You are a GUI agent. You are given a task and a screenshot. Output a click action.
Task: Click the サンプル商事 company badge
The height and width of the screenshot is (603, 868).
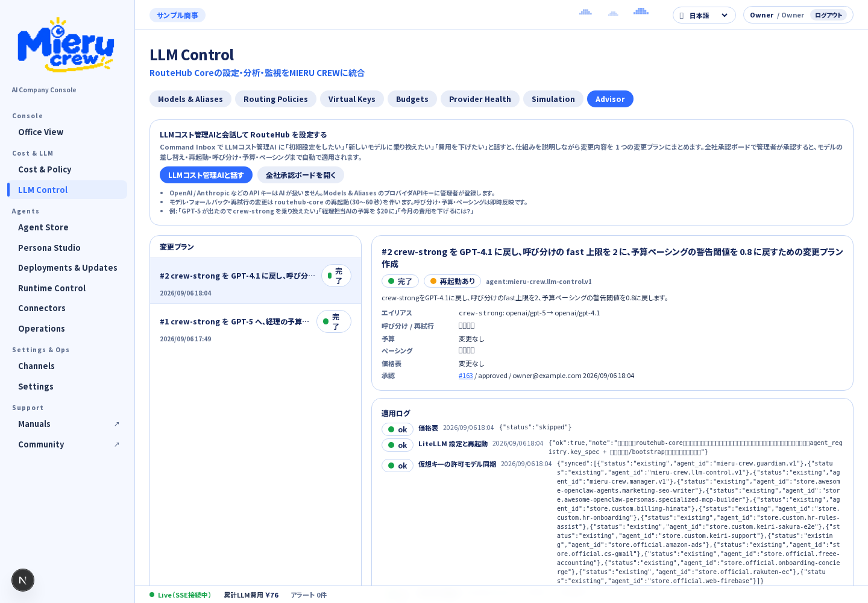point(177,15)
